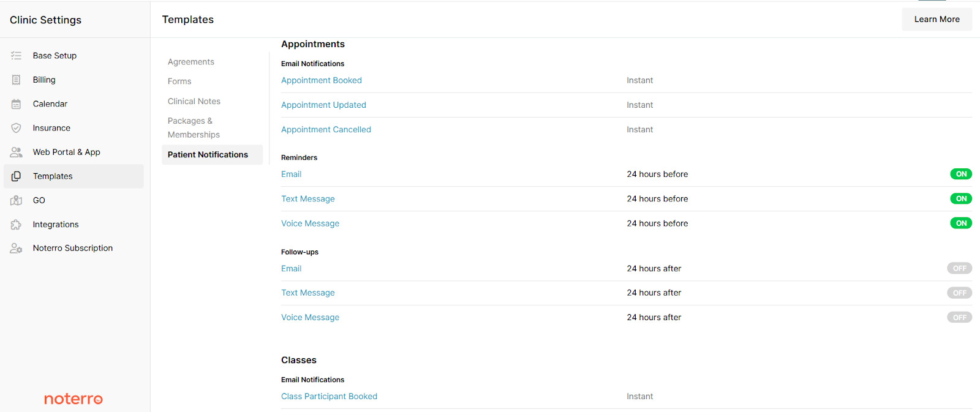Open the Appointment Cancelled notification template

tap(326, 129)
